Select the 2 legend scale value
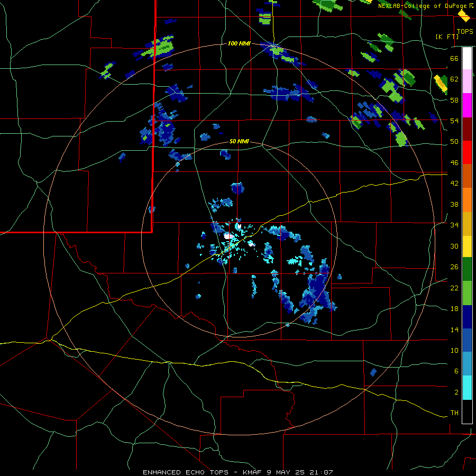476x476 pixels. click(456, 392)
